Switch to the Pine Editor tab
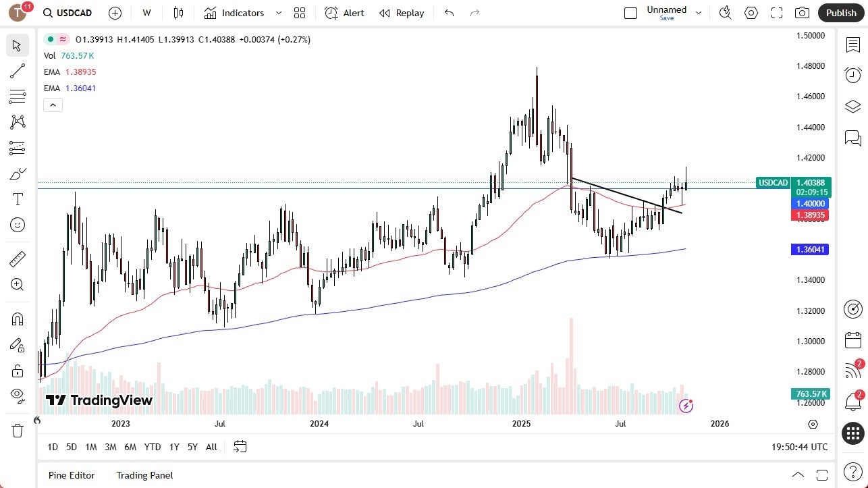This screenshot has width=868, height=488. (x=71, y=475)
